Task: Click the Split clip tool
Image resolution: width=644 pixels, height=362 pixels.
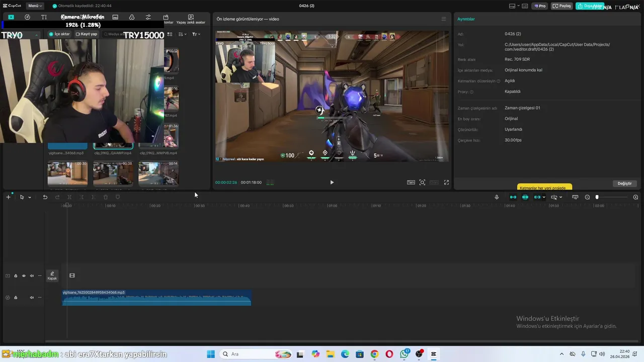Action: click(69, 197)
